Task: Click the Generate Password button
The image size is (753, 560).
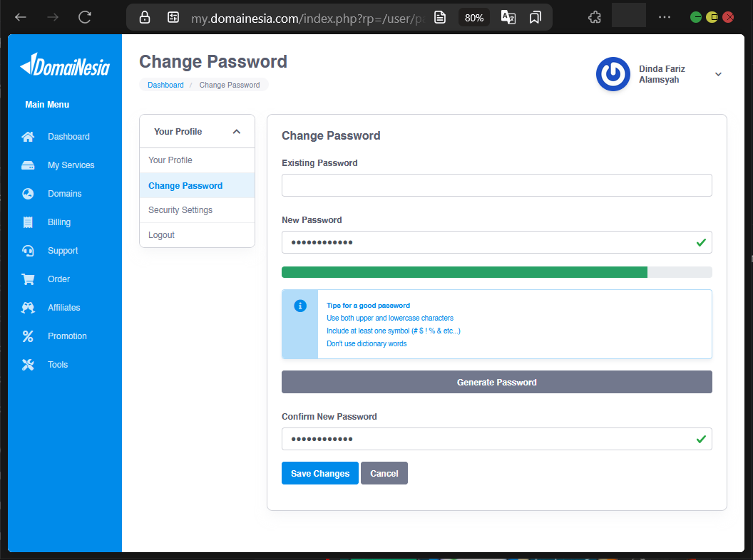Action: (496, 382)
